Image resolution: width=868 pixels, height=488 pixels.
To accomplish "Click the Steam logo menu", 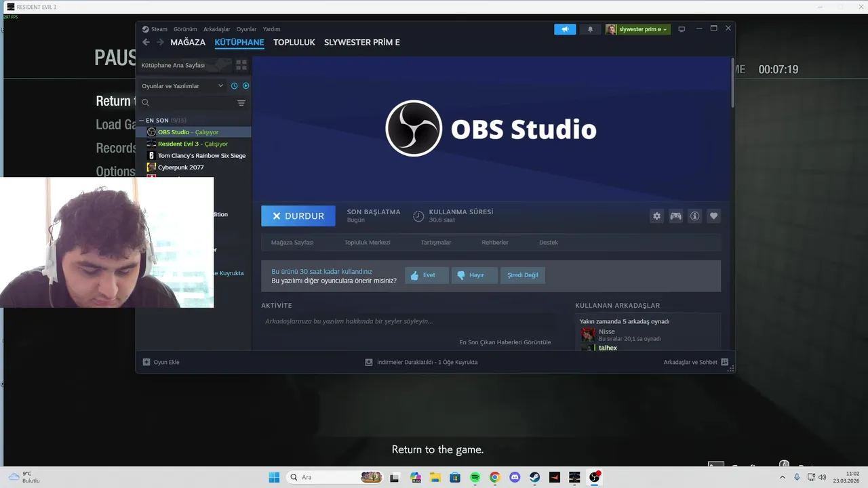I will click(155, 29).
